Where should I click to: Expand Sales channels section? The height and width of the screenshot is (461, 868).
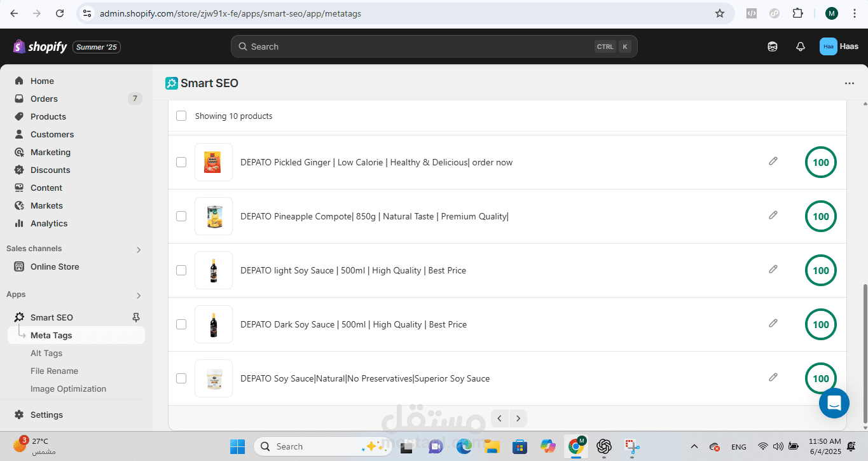pyautogui.click(x=139, y=249)
